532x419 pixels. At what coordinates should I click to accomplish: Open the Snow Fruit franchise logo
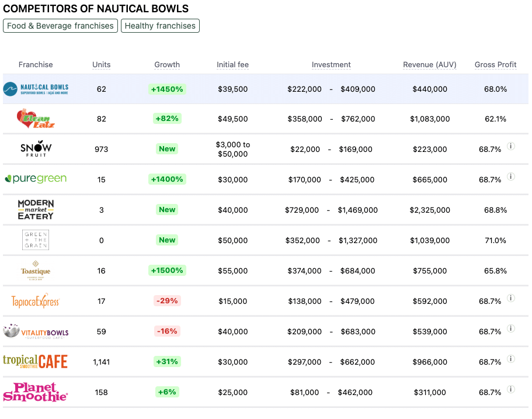click(x=36, y=148)
